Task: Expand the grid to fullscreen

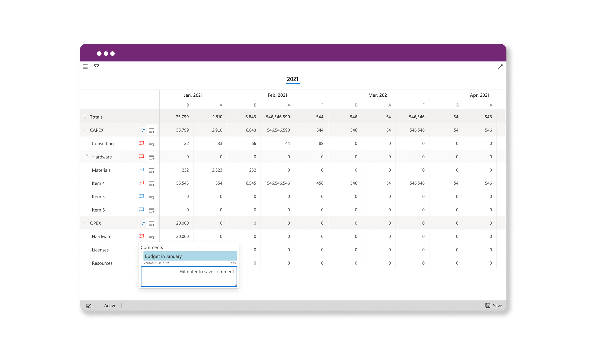Action: [500, 67]
